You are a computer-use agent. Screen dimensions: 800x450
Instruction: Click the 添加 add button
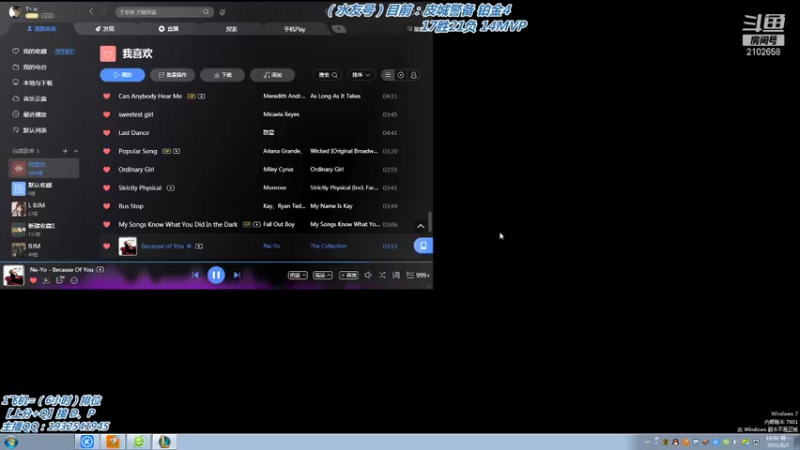(x=272, y=75)
